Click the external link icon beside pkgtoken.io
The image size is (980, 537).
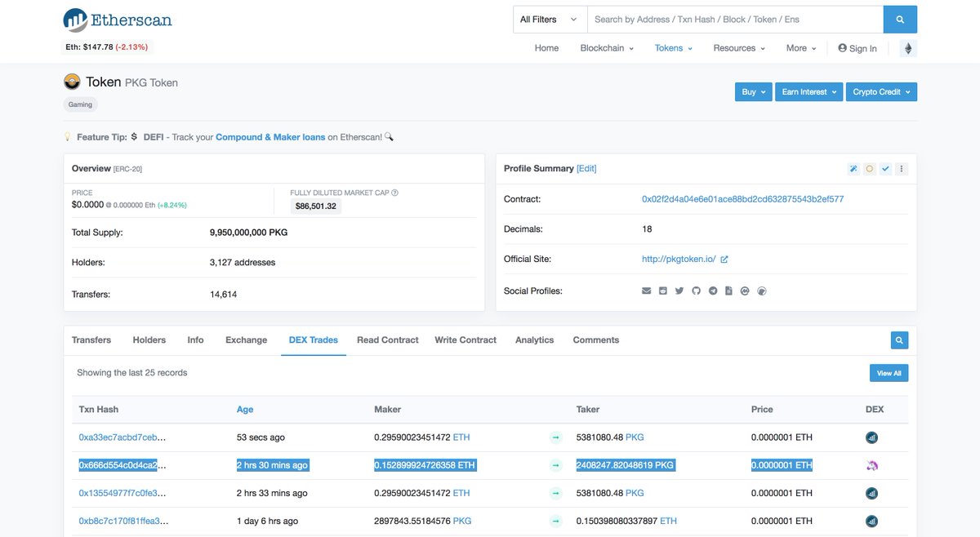[724, 260]
